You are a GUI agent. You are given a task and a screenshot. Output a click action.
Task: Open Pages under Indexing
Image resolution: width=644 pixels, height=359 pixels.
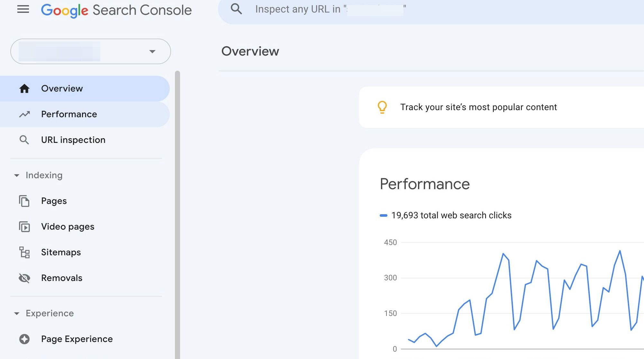(x=85, y=201)
